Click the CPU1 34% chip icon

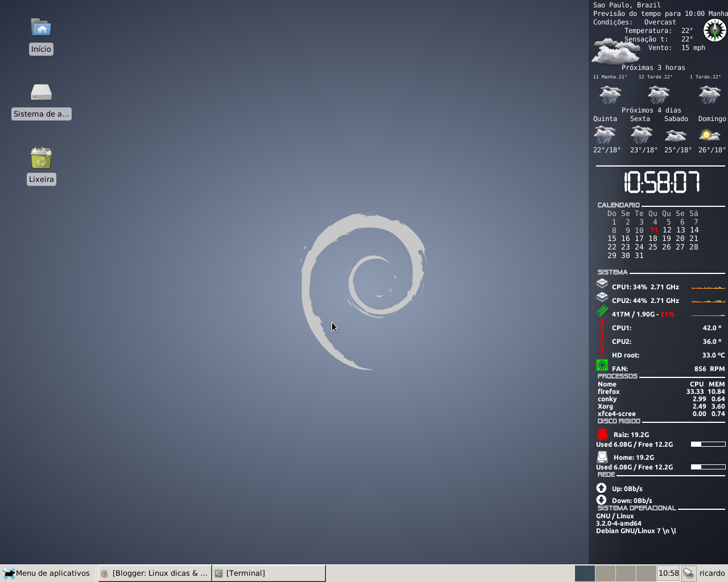[x=602, y=283]
